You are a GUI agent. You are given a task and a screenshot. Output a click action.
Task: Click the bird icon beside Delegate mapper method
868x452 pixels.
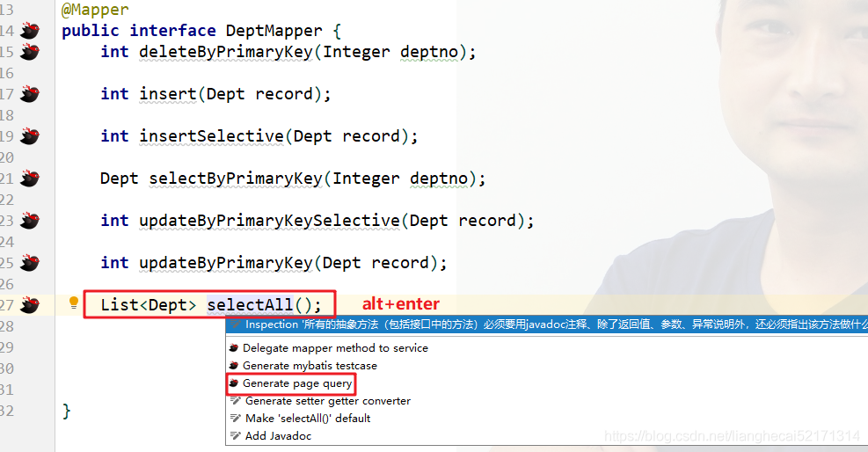[x=234, y=348]
